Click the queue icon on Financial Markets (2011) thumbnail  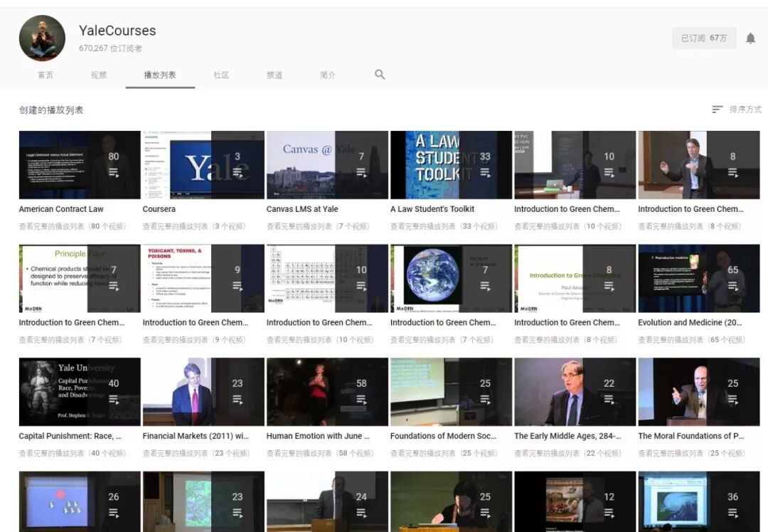(237, 399)
